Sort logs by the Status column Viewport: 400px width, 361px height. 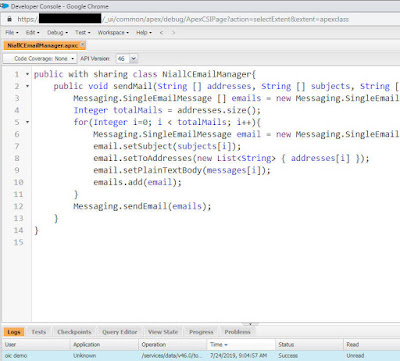(x=310, y=345)
